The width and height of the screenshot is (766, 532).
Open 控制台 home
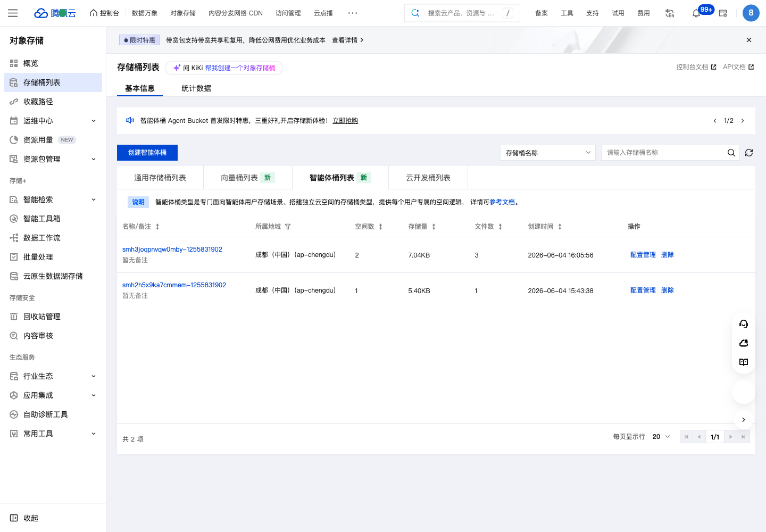tap(104, 13)
